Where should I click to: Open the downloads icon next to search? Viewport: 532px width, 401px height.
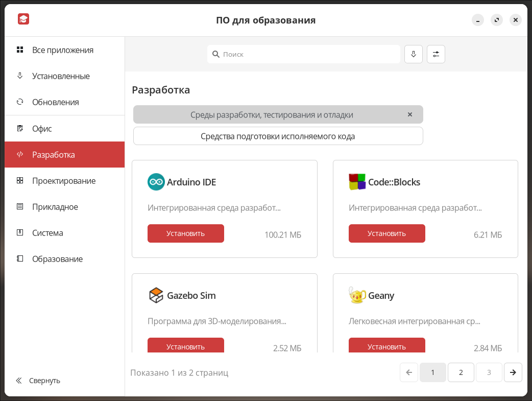coord(413,54)
